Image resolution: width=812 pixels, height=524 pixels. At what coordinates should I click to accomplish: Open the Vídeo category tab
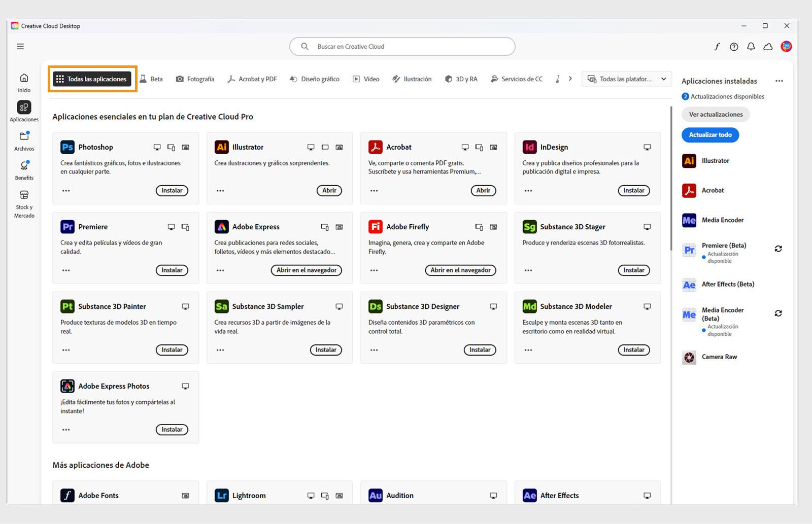click(365, 79)
